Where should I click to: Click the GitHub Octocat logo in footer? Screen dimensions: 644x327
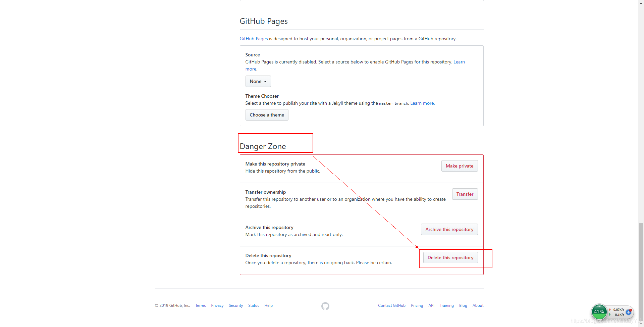[325, 306]
